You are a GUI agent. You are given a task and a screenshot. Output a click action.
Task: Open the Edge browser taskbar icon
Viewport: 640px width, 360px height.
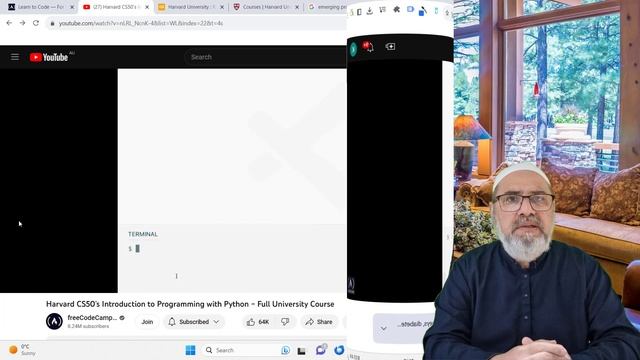pyautogui.click(x=339, y=350)
